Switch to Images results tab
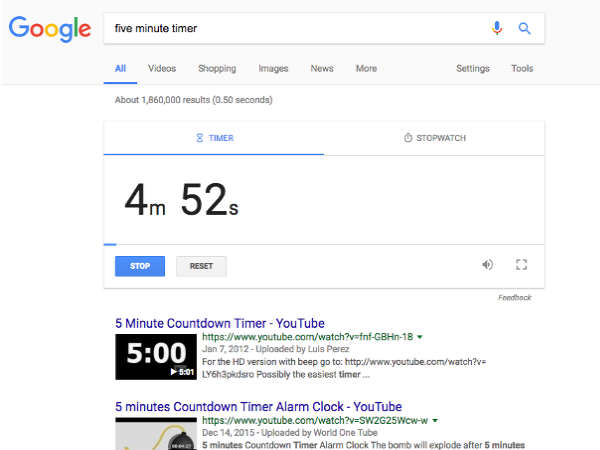The width and height of the screenshot is (600, 450). 273,68
